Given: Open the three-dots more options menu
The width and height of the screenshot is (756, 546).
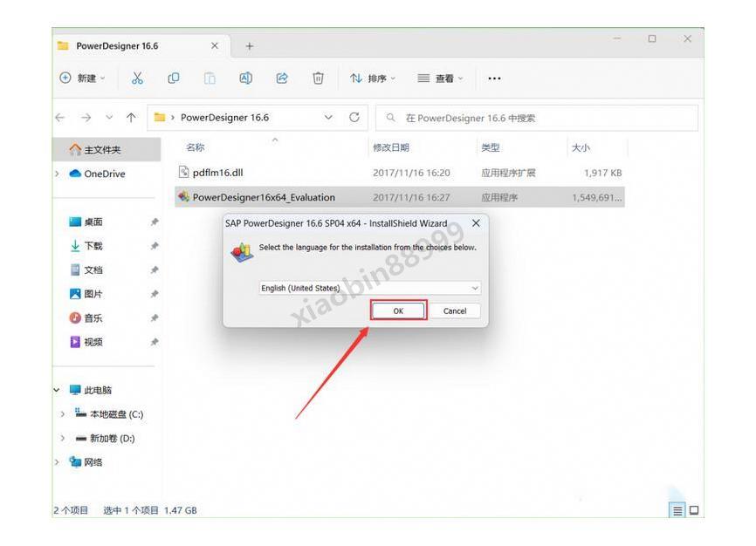Looking at the screenshot, I should [494, 78].
